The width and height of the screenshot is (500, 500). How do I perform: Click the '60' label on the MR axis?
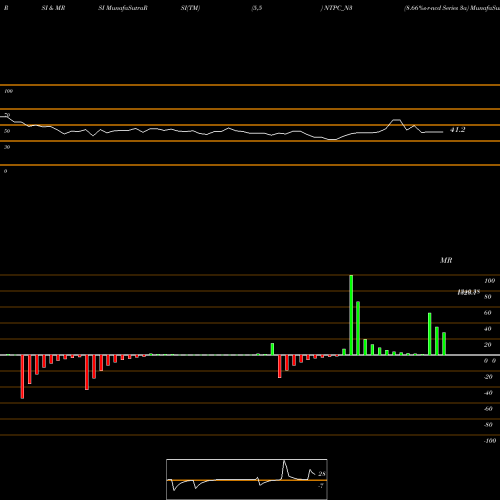pos(488,313)
